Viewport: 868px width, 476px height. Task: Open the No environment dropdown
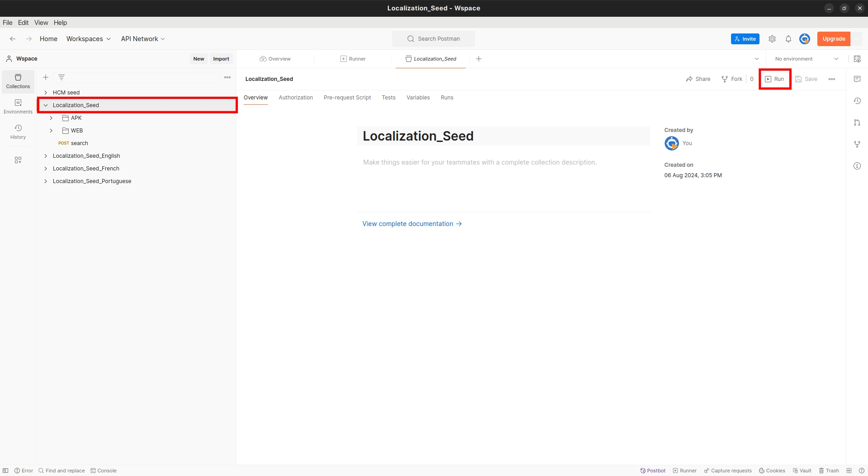tap(806, 59)
